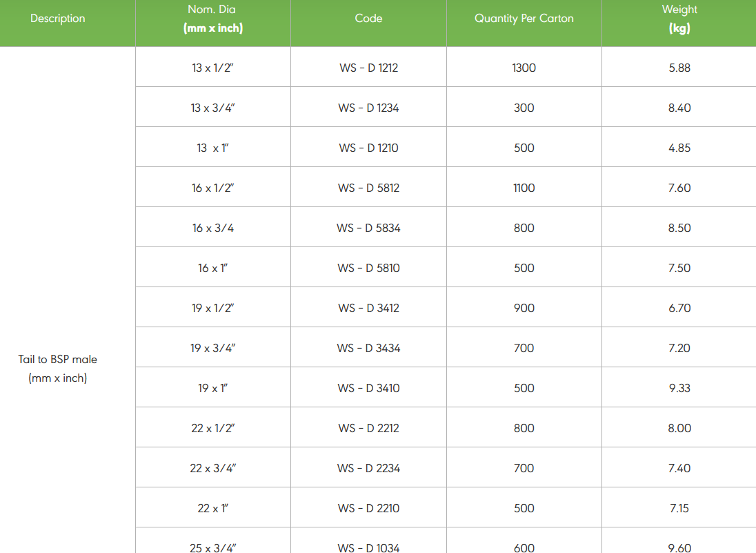Select the 22 x 1" diameter cell
756x553 pixels.
pos(213,508)
